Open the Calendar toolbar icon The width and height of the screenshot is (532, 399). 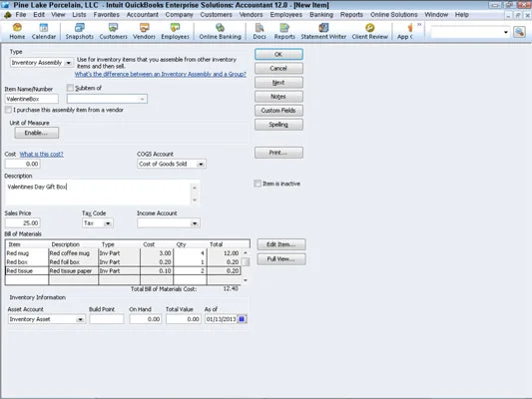(x=44, y=31)
